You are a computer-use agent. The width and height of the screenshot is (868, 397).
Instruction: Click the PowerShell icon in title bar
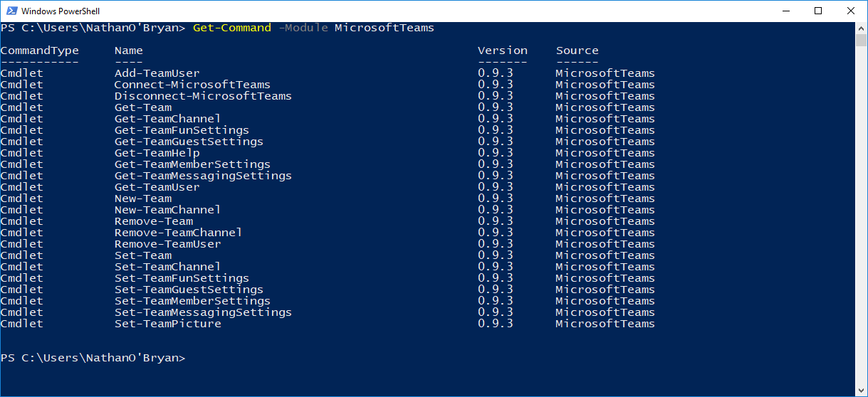coord(11,11)
